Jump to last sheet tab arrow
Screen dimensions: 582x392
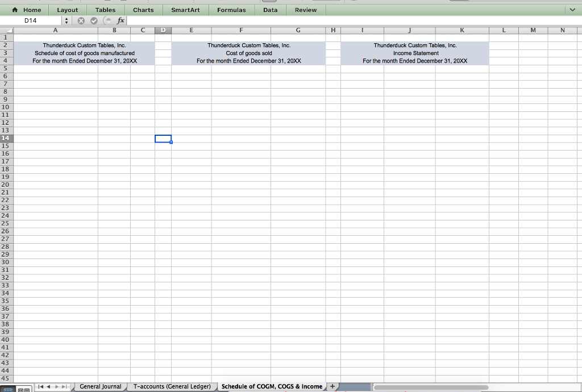(x=64, y=387)
